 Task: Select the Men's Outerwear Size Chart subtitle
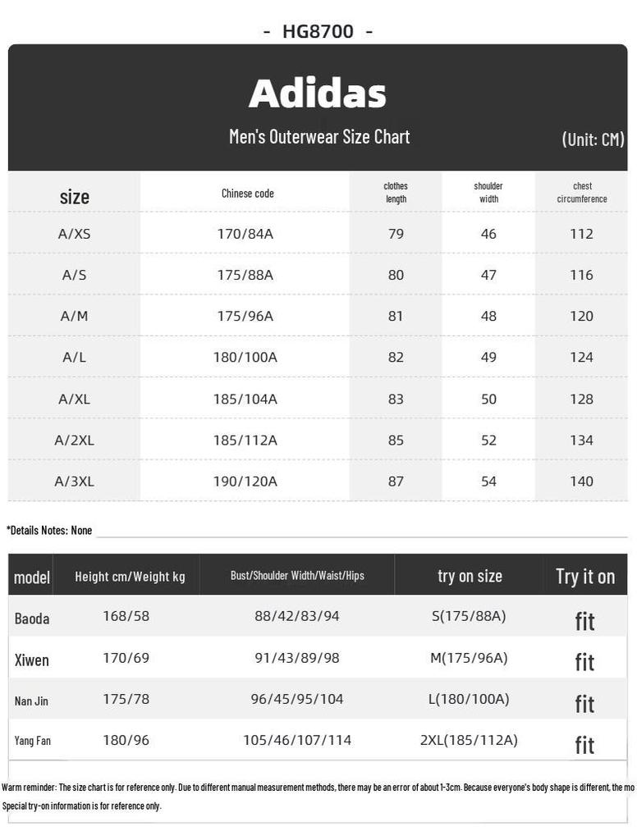tap(319, 137)
